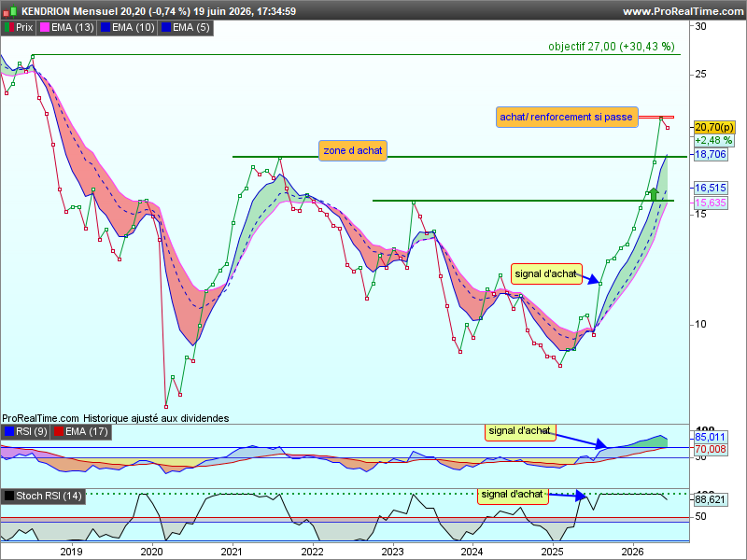This screenshot has height=560, width=747.
Task: Select 'signal d'achat' label on the price chart
Action: pos(546,273)
